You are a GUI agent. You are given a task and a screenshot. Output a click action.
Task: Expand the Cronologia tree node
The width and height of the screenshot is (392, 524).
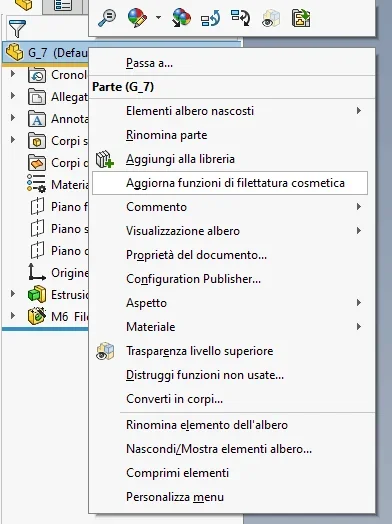click(13, 74)
